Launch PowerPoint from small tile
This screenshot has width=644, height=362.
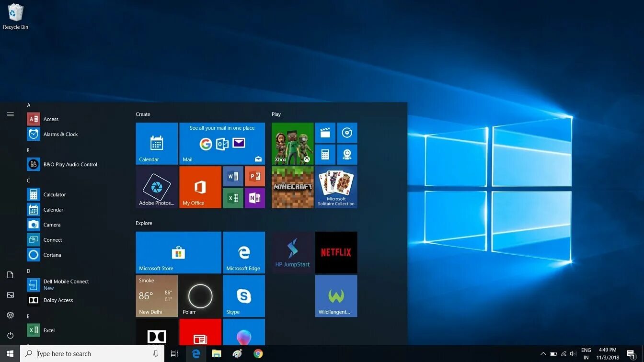tap(255, 176)
